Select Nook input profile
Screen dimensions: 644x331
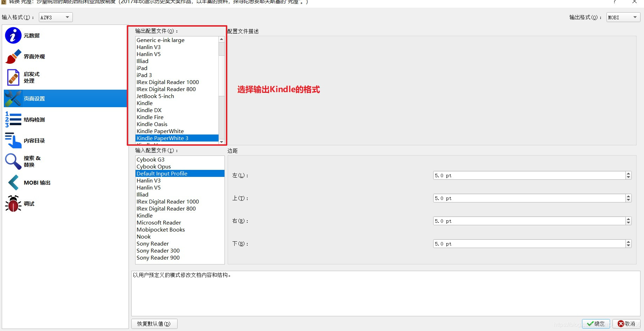(x=180, y=236)
